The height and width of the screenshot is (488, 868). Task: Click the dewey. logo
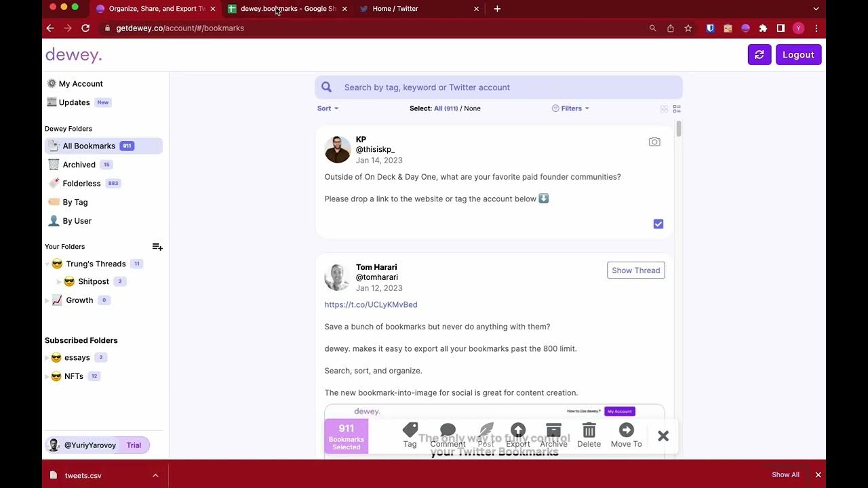point(73,55)
